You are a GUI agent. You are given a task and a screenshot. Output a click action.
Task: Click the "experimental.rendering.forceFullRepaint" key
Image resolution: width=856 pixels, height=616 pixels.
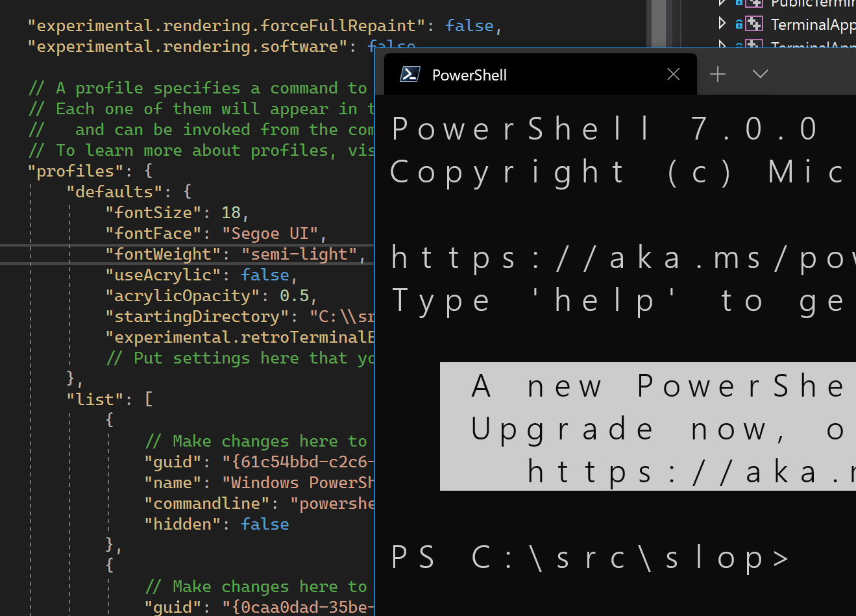[x=226, y=26]
